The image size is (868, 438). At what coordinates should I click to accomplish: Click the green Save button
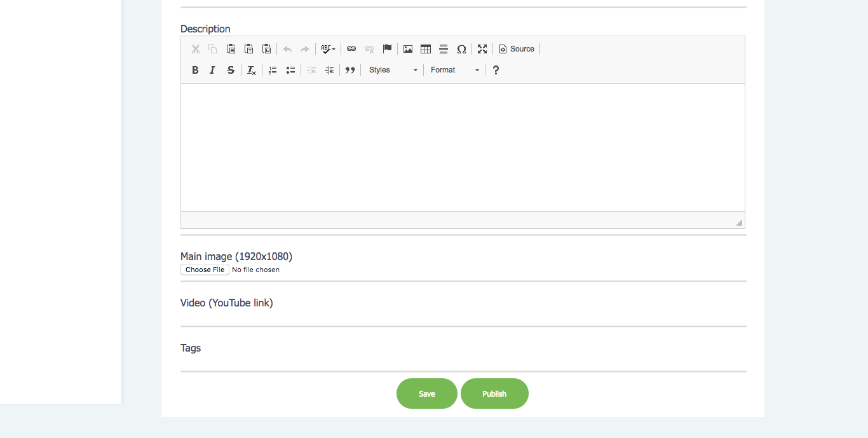pos(427,394)
